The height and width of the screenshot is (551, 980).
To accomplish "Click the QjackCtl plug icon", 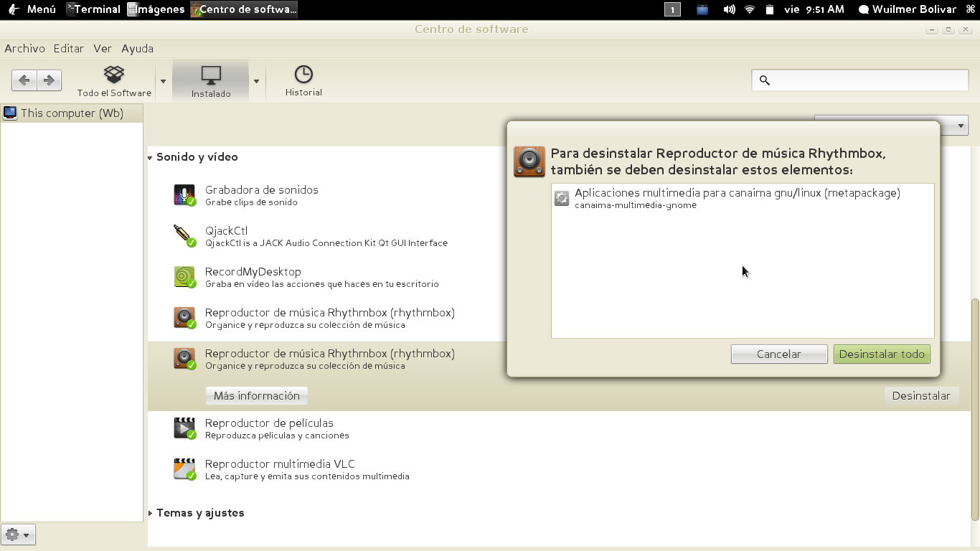I will pos(184,236).
